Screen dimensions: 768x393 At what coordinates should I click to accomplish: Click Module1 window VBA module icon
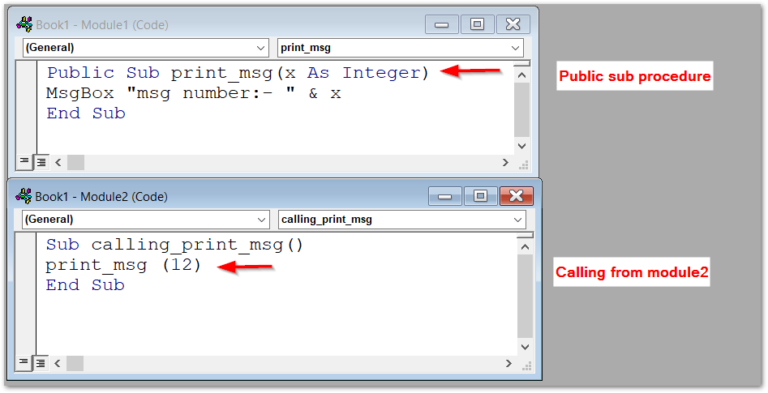pyautogui.click(x=24, y=24)
